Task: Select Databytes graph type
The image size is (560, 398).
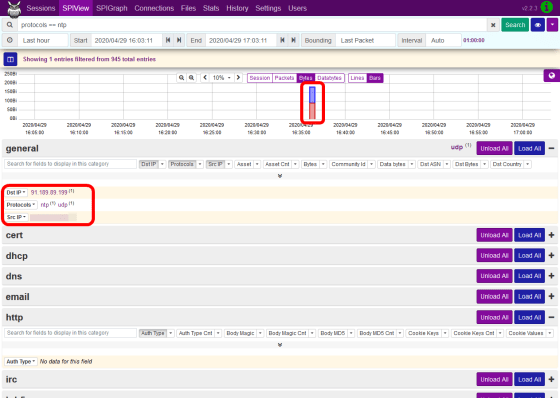Action: [x=329, y=78]
